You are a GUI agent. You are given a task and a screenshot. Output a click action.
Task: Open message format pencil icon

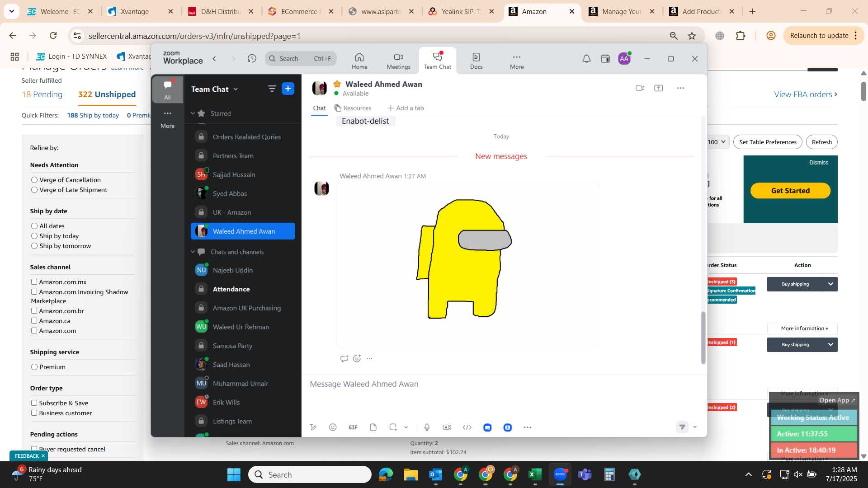click(313, 427)
